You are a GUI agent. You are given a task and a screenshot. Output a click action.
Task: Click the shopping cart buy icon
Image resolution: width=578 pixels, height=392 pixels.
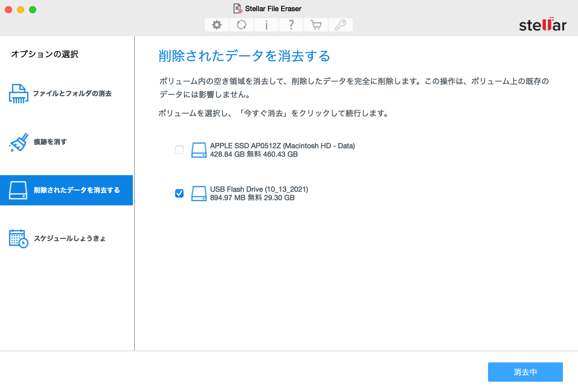pos(316,25)
